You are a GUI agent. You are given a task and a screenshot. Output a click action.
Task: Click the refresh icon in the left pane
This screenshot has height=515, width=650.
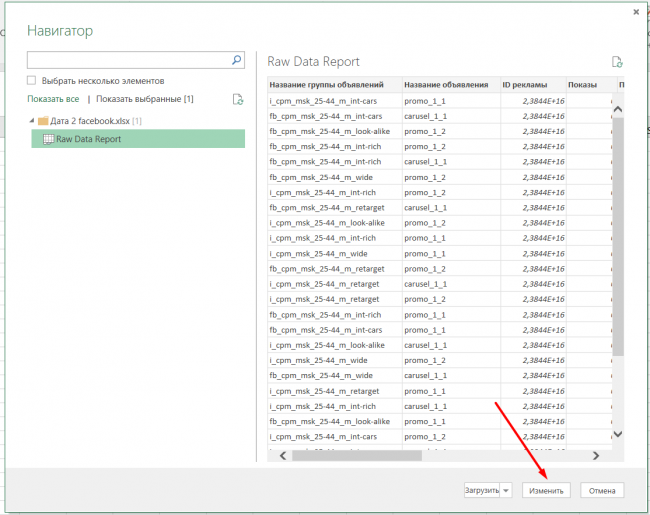237,99
